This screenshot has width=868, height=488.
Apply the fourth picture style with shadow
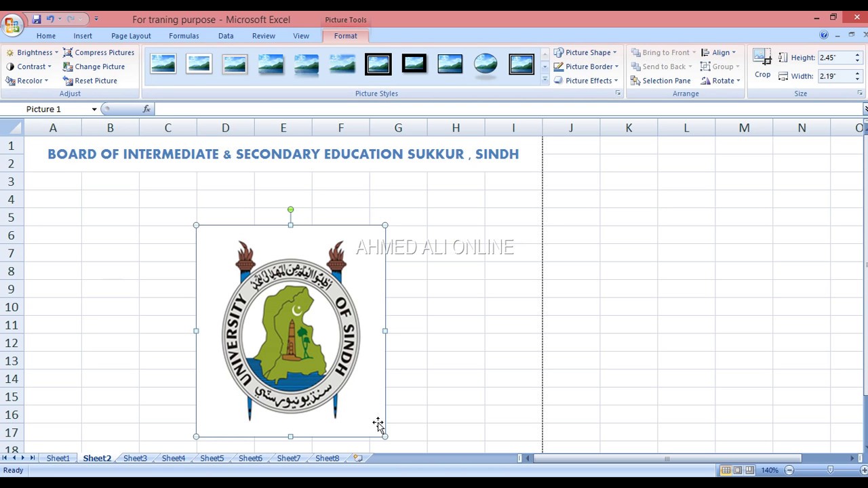pyautogui.click(x=271, y=64)
